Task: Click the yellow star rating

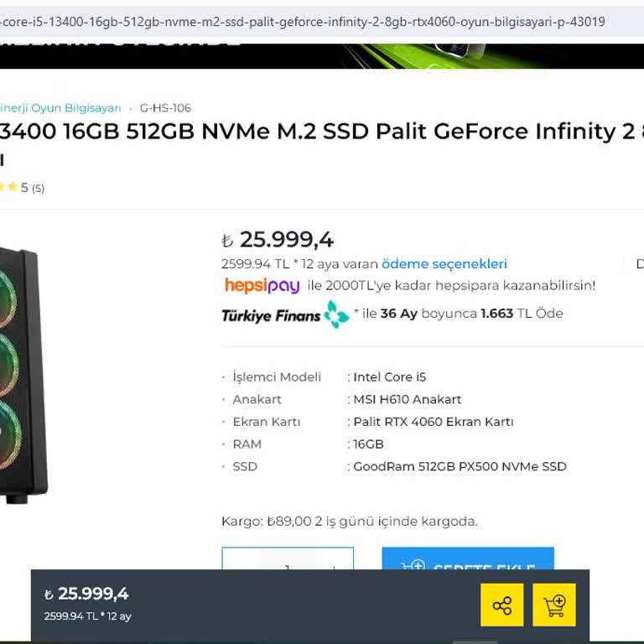Action: [8, 187]
